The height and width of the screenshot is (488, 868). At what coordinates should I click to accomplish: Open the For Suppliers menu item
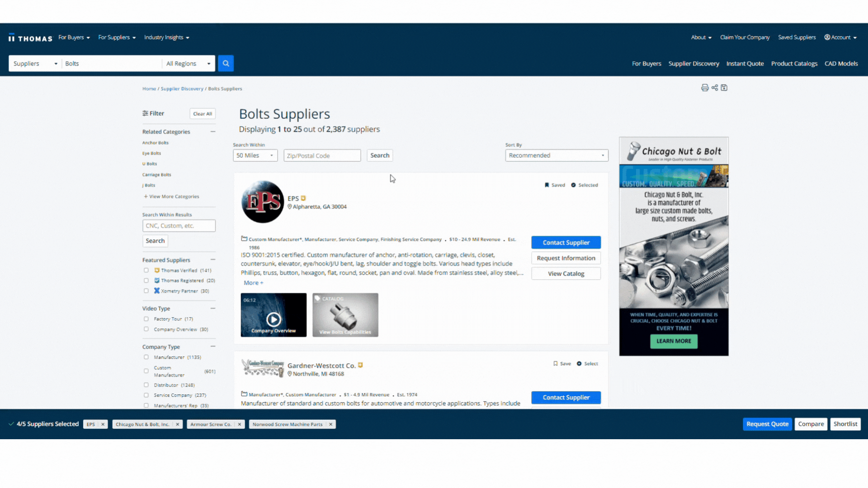click(116, 37)
